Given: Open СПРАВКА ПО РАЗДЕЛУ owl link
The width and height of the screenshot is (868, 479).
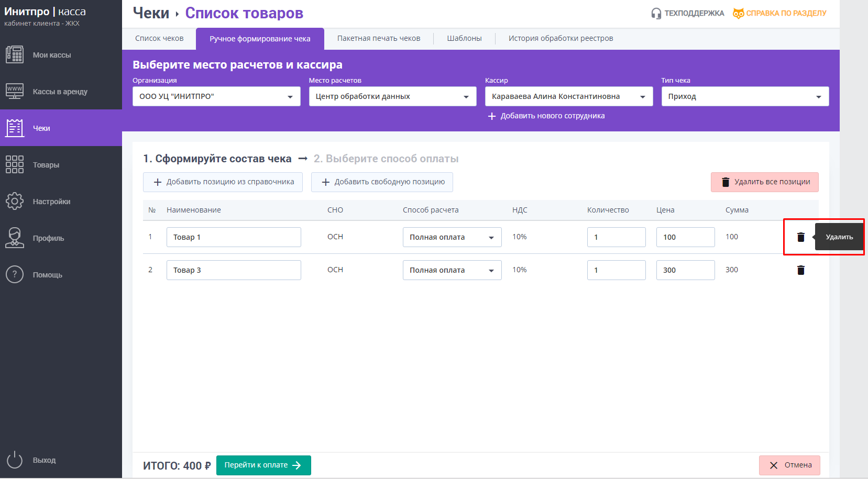Looking at the screenshot, I should coord(779,13).
